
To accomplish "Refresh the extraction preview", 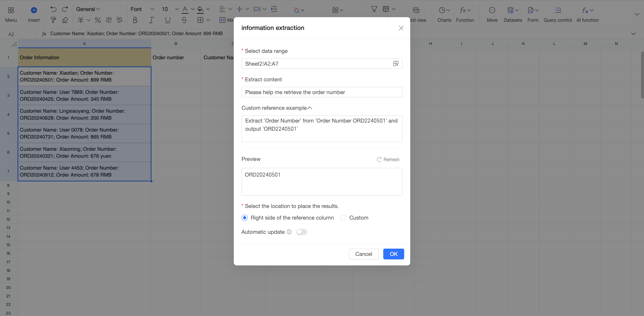I will coord(388,159).
